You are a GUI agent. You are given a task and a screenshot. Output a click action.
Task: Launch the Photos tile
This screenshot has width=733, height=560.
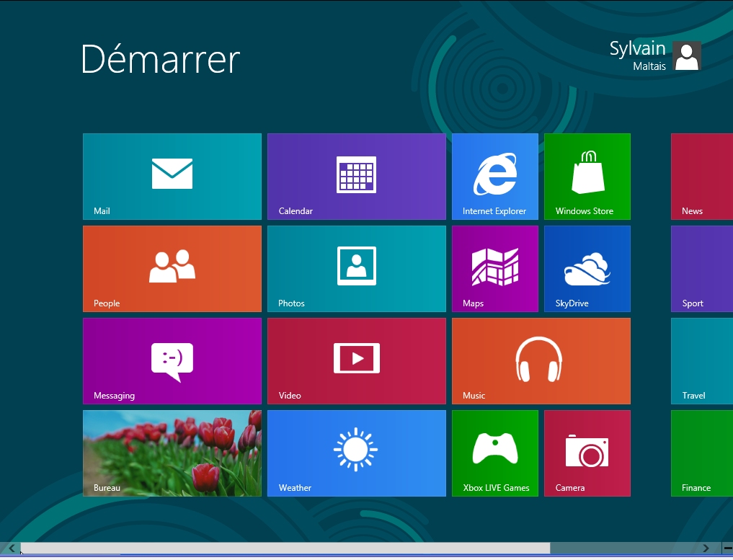point(356,269)
